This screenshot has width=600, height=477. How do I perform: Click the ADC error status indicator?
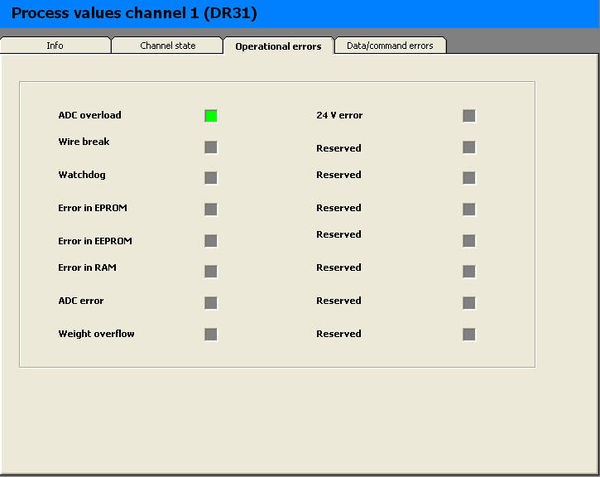pyautogui.click(x=211, y=303)
